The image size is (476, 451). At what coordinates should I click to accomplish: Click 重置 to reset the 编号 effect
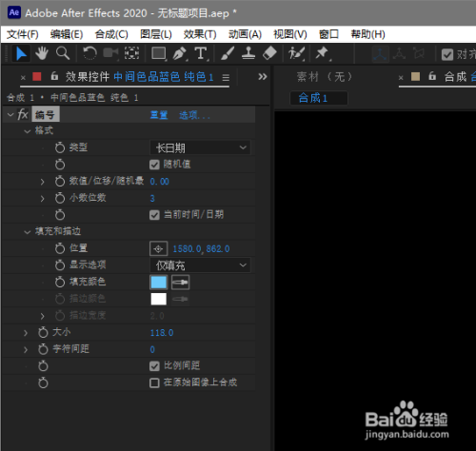159,115
